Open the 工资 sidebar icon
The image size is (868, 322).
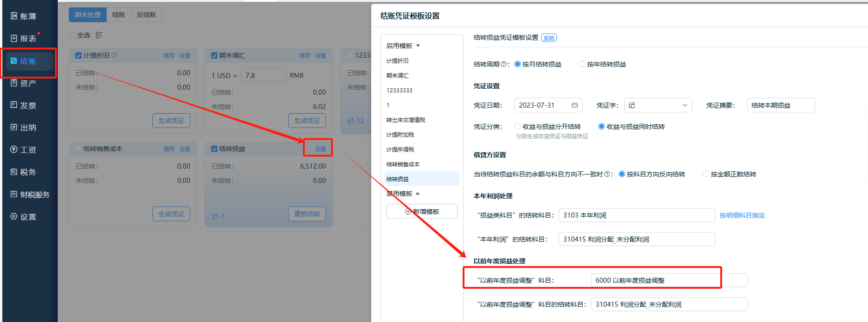(x=14, y=150)
